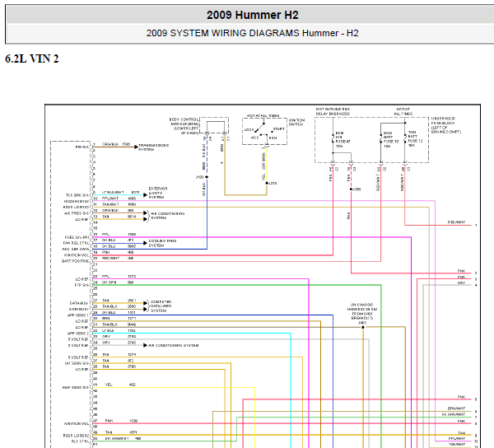Click 'IGNITION VOL' label at pin 47

(x=77, y=424)
